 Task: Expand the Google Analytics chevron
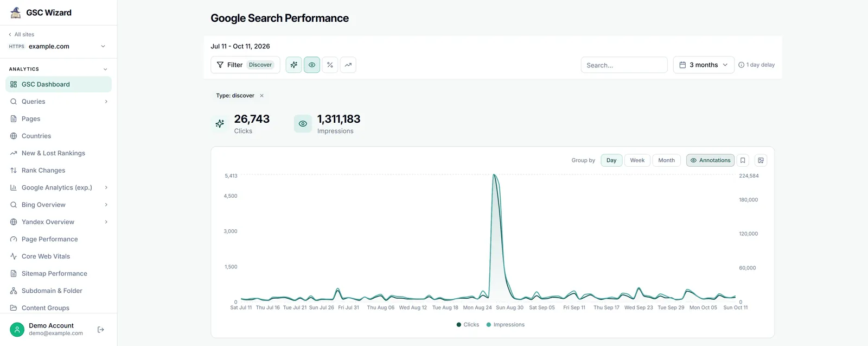[106, 187]
